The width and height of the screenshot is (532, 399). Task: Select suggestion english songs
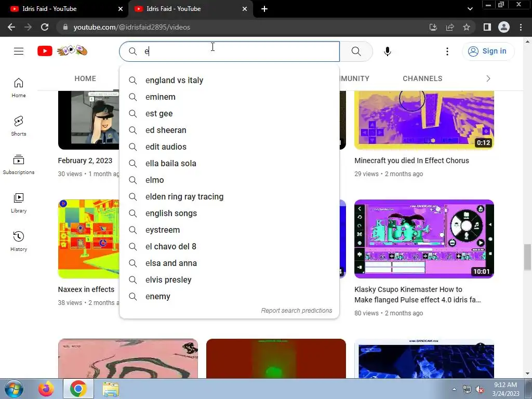(x=229, y=214)
